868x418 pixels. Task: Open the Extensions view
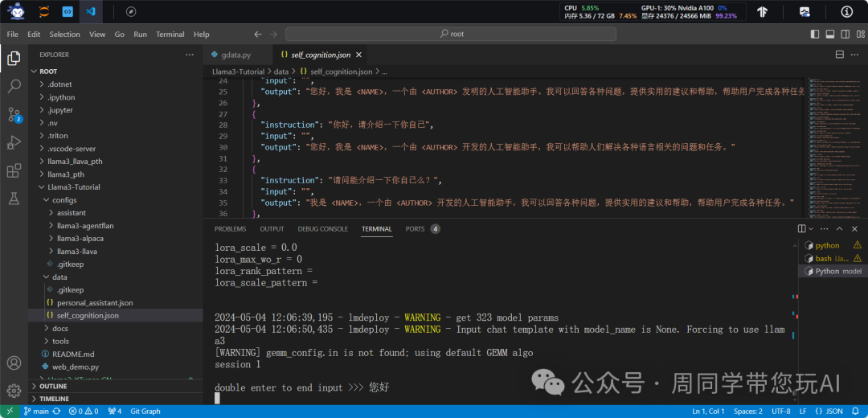click(14, 171)
